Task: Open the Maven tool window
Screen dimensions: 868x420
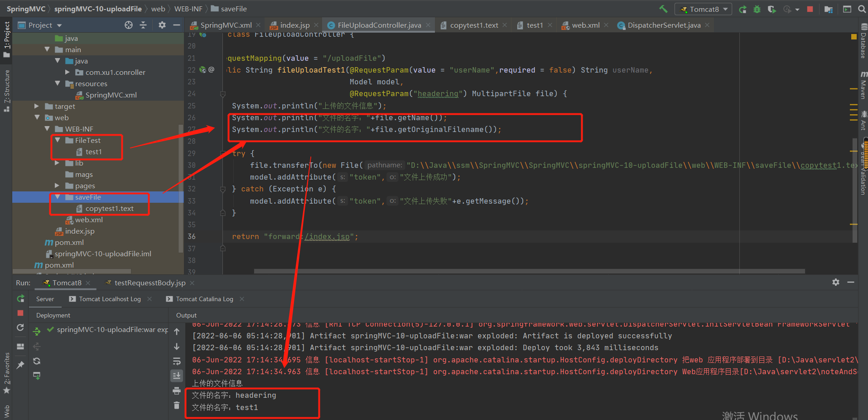Action: tap(863, 85)
